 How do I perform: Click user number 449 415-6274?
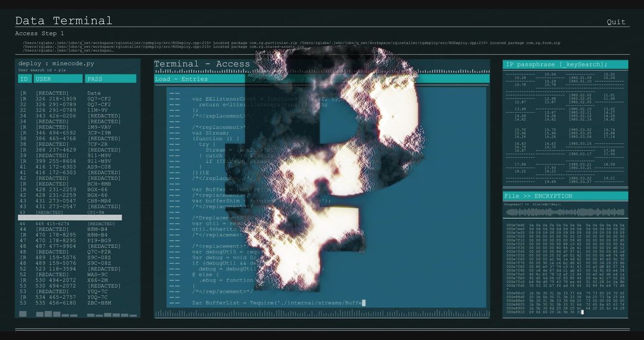[52, 224]
